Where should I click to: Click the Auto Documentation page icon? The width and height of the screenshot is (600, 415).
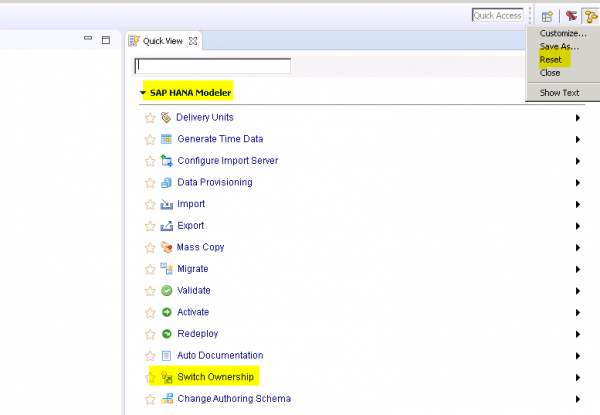coord(166,356)
